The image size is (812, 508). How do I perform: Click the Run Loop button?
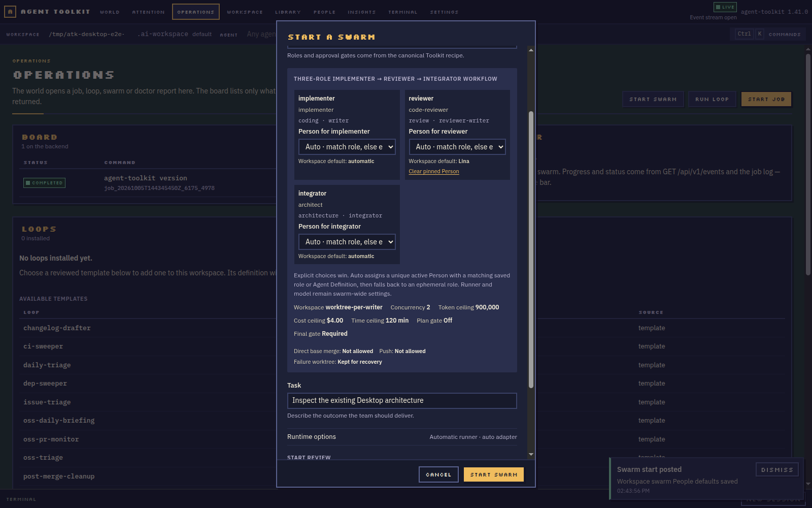coord(712,99)
